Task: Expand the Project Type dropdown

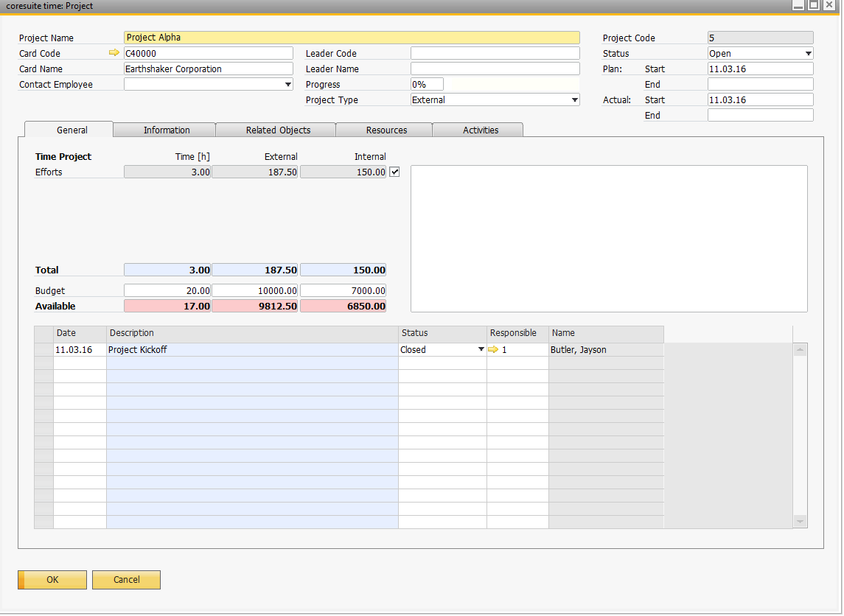Action: click(x=574, y=100)
